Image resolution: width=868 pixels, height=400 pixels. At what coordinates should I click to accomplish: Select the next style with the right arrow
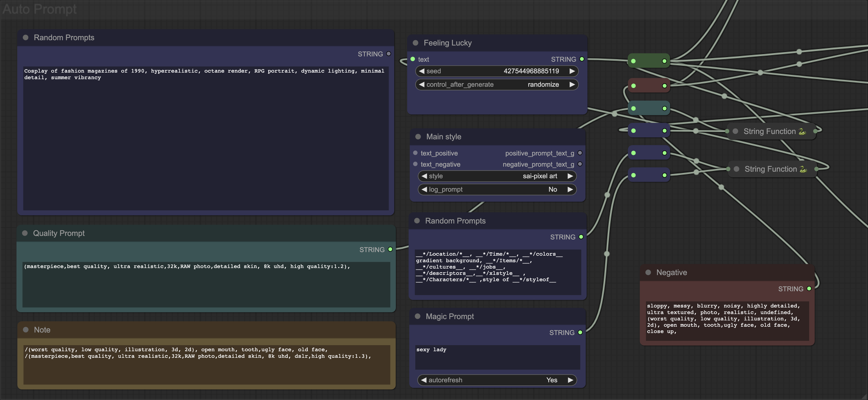click(570, 176)
